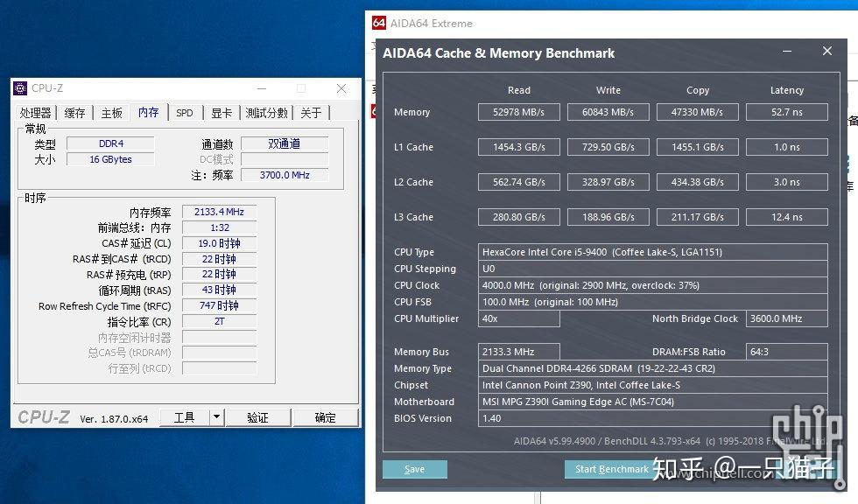Close the AIDA64 Cache & Memory Benchmark window
858x504 pixels.
point(826,51)
